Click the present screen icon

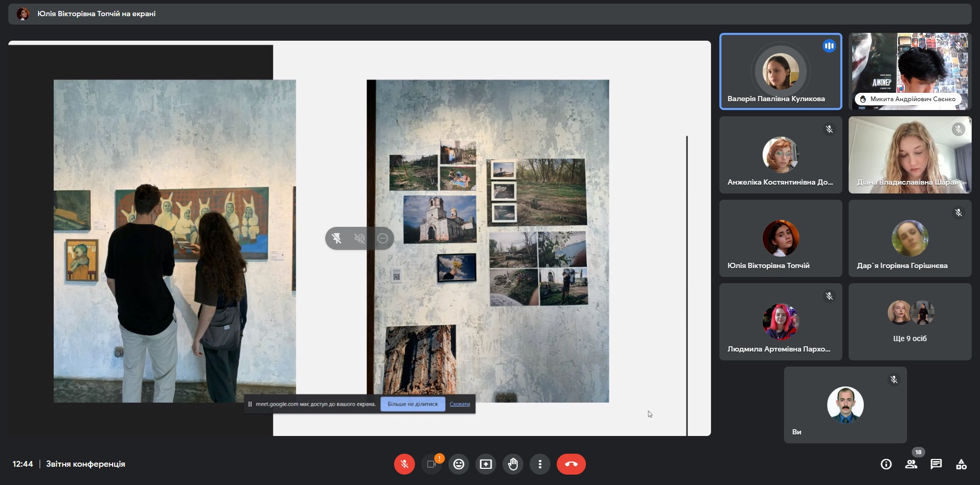pos(486,464)
